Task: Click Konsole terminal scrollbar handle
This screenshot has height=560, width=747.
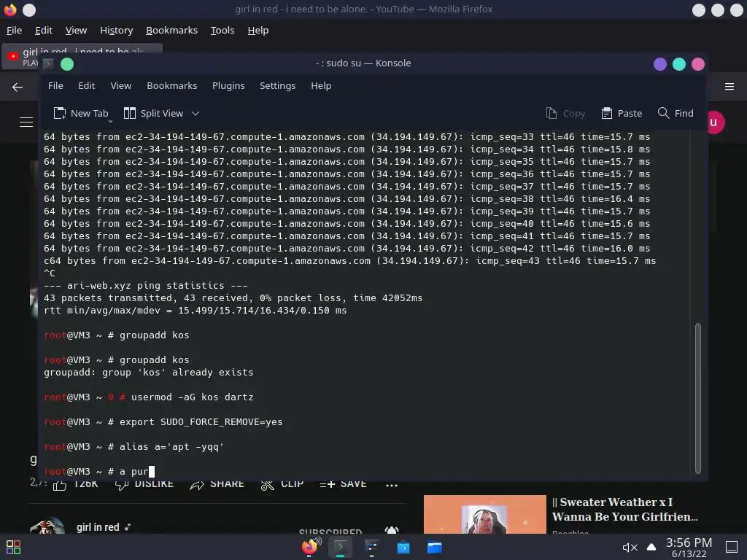Action: click(x=697, y=398)
